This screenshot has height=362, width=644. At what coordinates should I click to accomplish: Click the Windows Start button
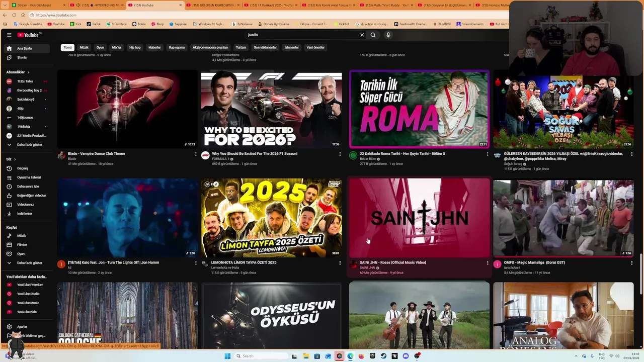pyautogui.click(x=227, y=356)
